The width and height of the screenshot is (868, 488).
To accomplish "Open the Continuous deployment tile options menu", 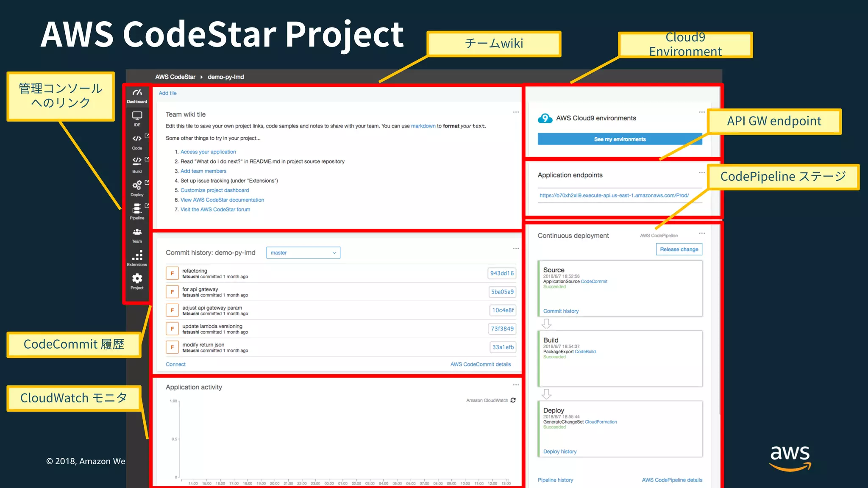I will coord(702,233).
